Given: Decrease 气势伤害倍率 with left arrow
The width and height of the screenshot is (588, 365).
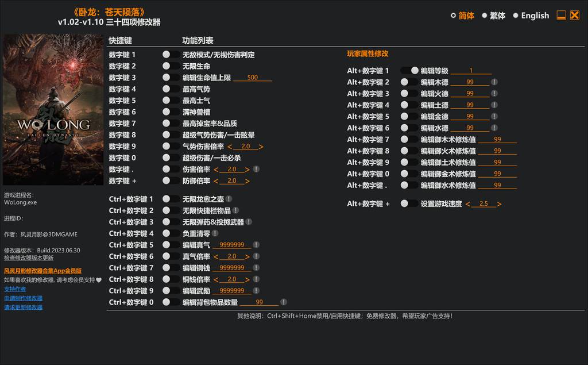Looking at the screenshot, I should (x=230, y=147).
